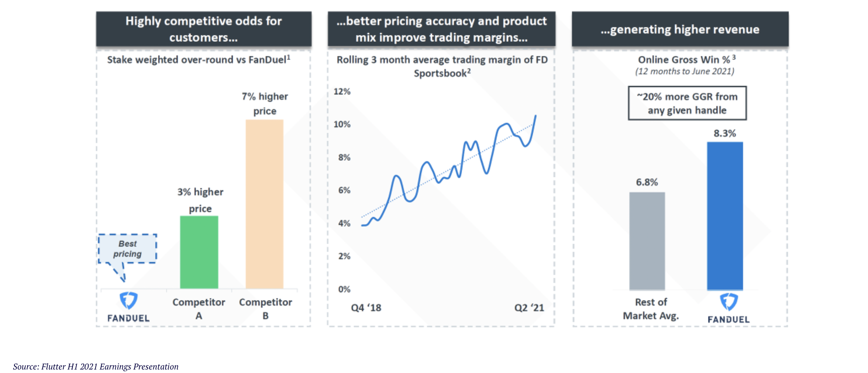This screenshot has height=373, width=868.
Task: Select the 'Highly competitive odds for customers' header
Action: tap(203, 29)
